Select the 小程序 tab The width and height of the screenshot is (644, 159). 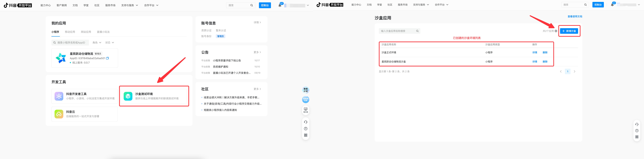(55, 32)
